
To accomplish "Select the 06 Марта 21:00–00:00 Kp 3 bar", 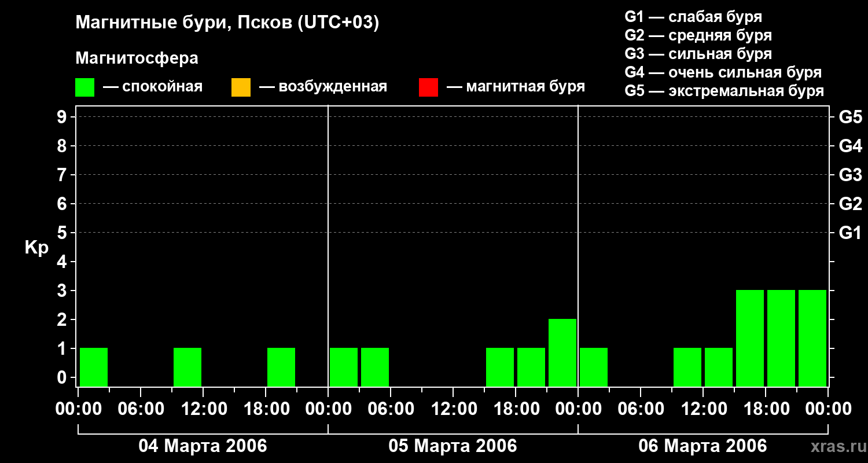I will tap(812, 338).
